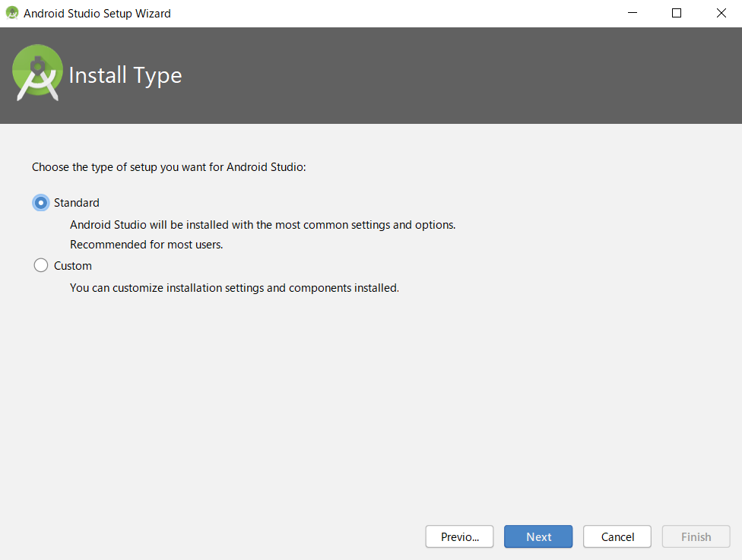Choose the Custom setup radio button
Screen dimensions: 742x560
click(41, 266)
